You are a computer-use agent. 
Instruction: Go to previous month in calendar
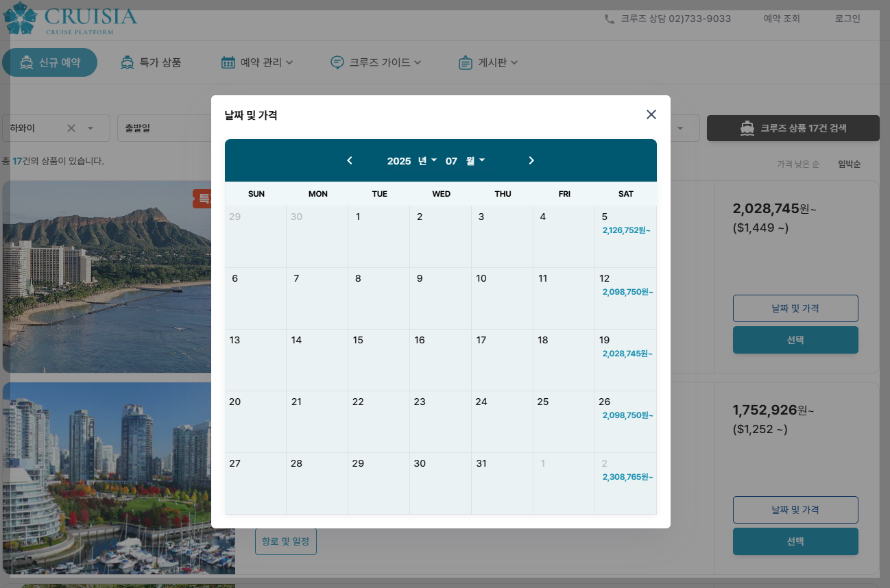[350, 160]
